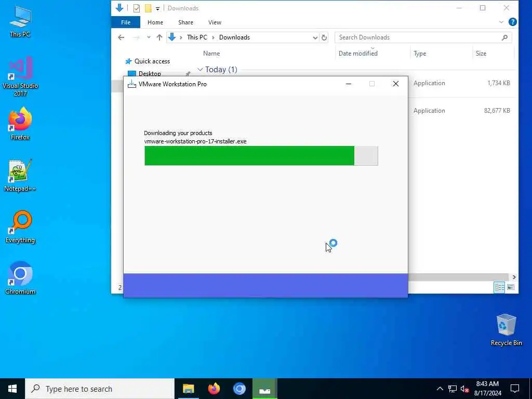The height and width of the screenshot is (399, 532).
Task: Sort by Size column header
Action: (x=481, y=54)
